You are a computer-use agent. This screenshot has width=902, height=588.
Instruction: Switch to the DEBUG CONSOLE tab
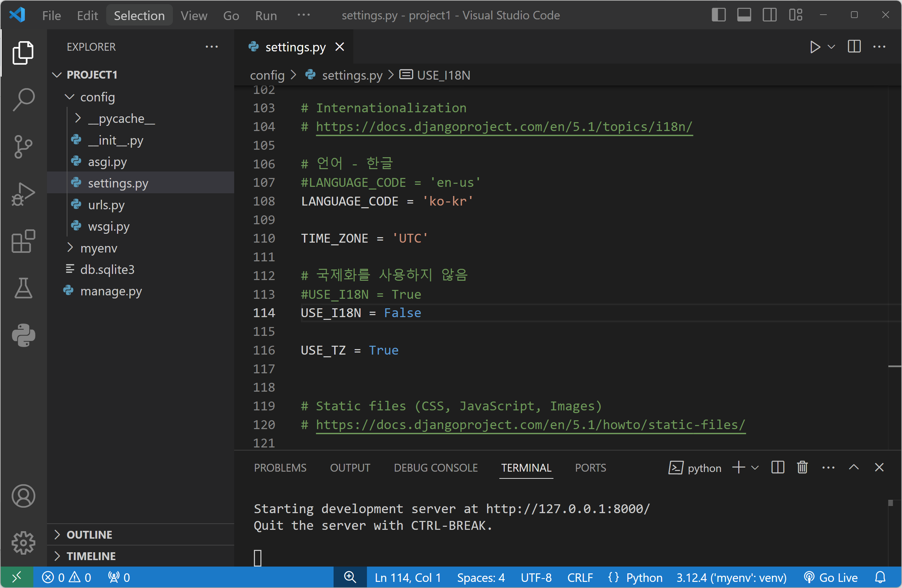tap(435, 468)
